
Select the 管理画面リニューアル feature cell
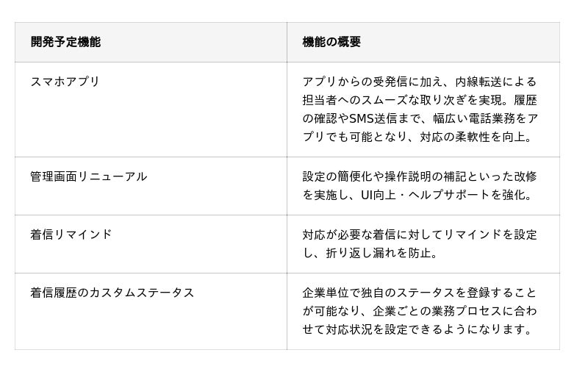pyautogui.click(x=88, y=176)
